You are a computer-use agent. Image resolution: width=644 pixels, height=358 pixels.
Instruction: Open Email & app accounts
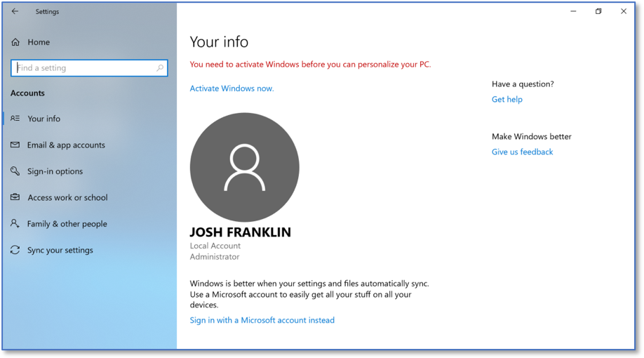[66, 145]
